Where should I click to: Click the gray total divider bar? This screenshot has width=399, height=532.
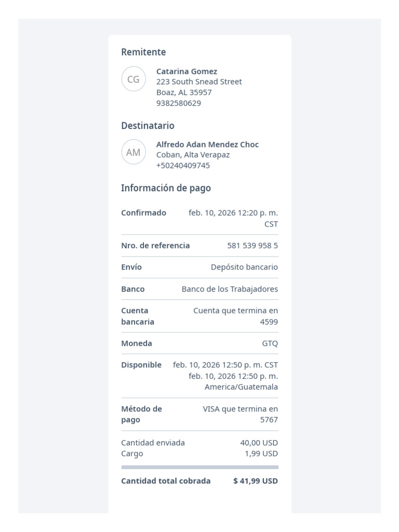(x=200, y=467)
